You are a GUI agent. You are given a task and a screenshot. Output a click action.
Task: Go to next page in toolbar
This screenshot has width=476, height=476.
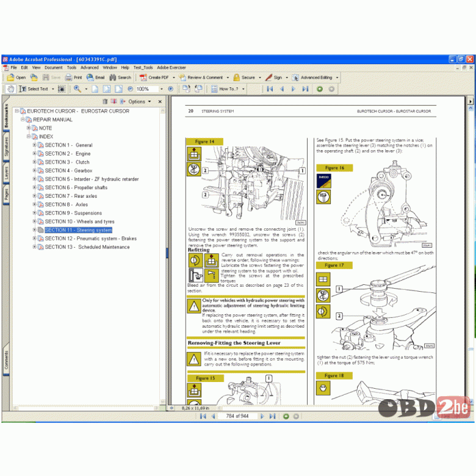coord(294,89)
